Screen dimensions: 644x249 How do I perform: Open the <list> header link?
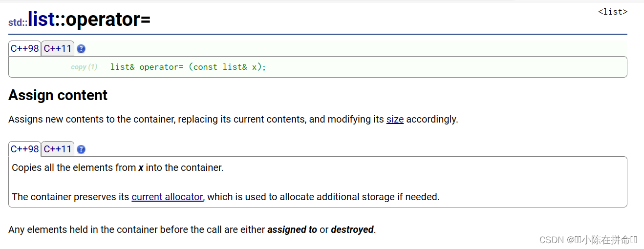pos(613,12)
